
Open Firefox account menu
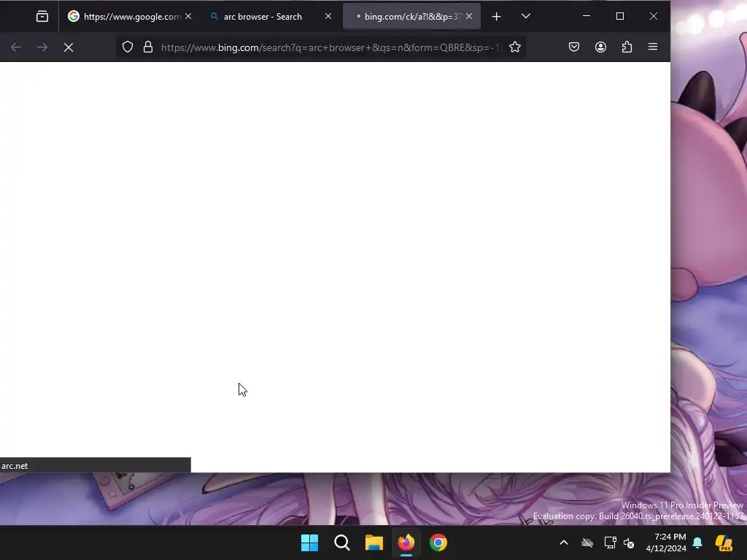tap(601, 47)
